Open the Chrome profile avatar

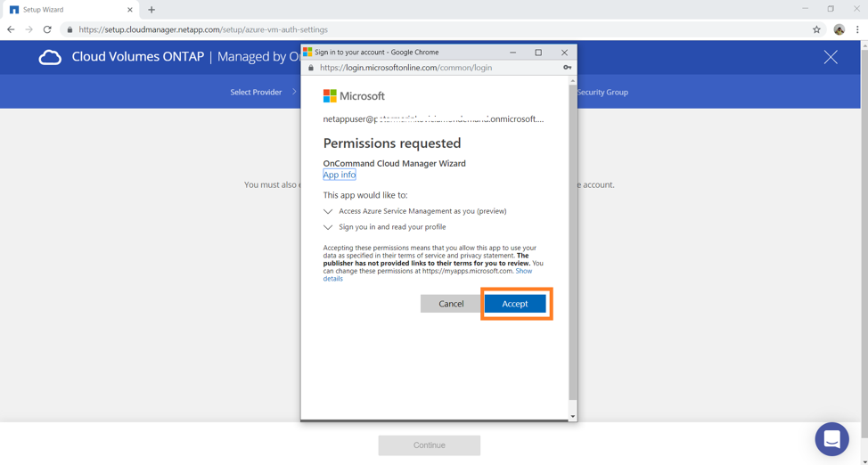[x=839, y=30]
